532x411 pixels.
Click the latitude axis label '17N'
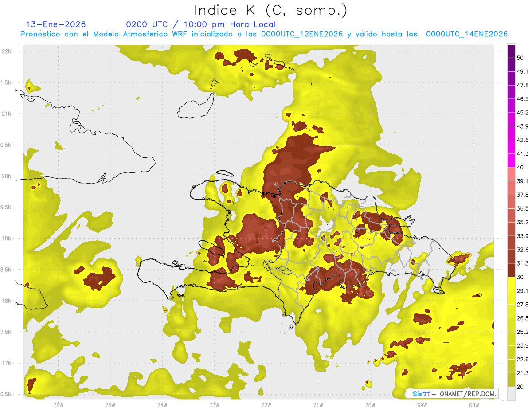pyautogui.click(x=7, y=363)
